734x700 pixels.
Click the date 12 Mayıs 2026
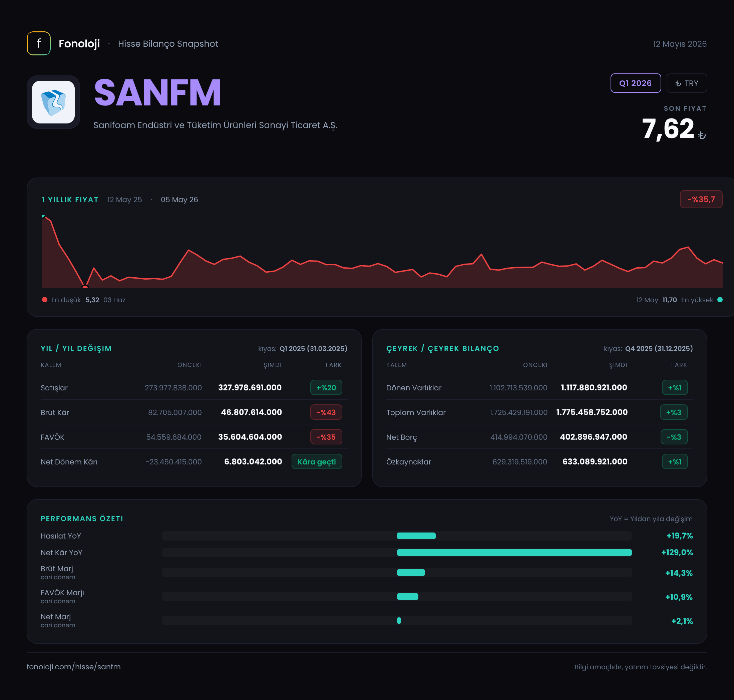[680, 44]
